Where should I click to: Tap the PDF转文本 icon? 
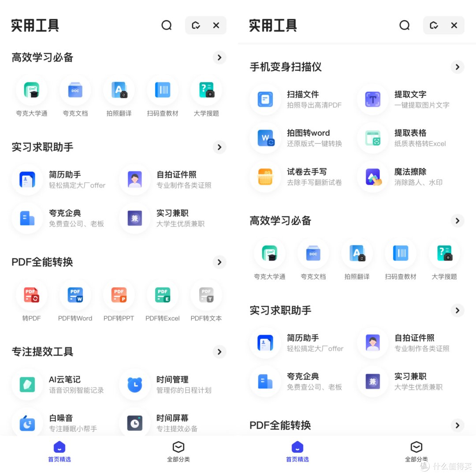[x=206, y=295]
